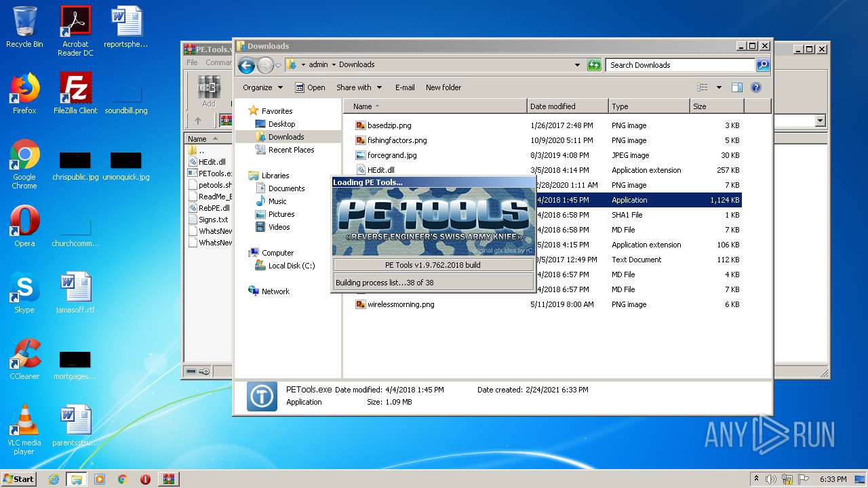Select RebPE.dll in WinRAR list
Viewport: 868px width, 488px height.
(x=214, y=208)
